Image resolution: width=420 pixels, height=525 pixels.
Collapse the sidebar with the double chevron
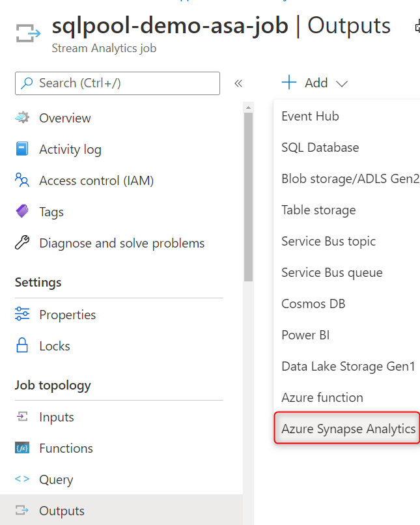[238, 83]
